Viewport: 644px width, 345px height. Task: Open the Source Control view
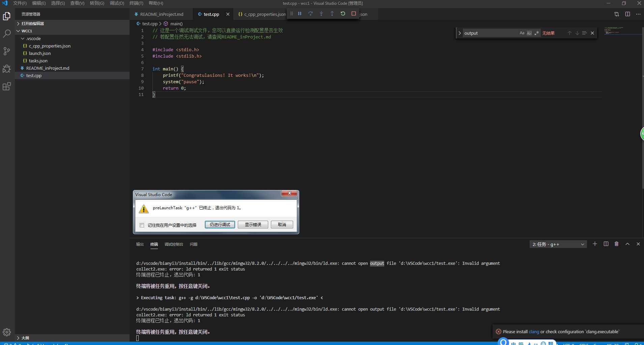tap(7, 51)
